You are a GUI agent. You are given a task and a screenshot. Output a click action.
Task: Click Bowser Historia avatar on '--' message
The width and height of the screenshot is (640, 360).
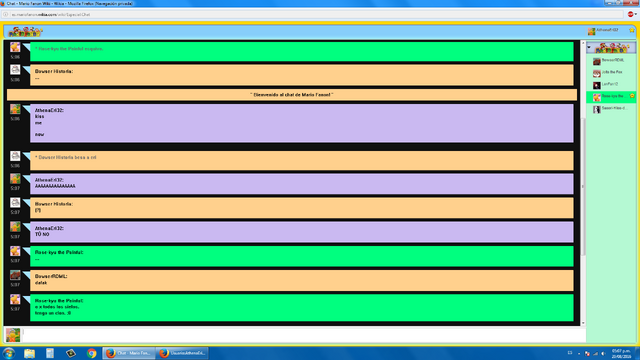[15, 70]
